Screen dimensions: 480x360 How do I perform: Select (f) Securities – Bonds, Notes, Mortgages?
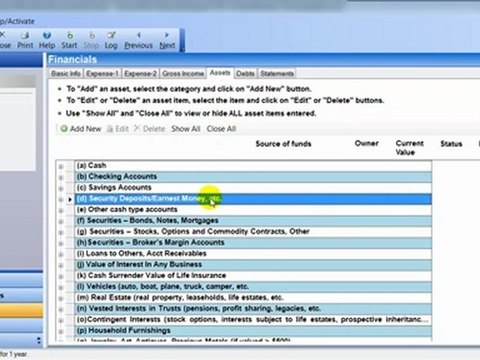click(x=253, y=221)
